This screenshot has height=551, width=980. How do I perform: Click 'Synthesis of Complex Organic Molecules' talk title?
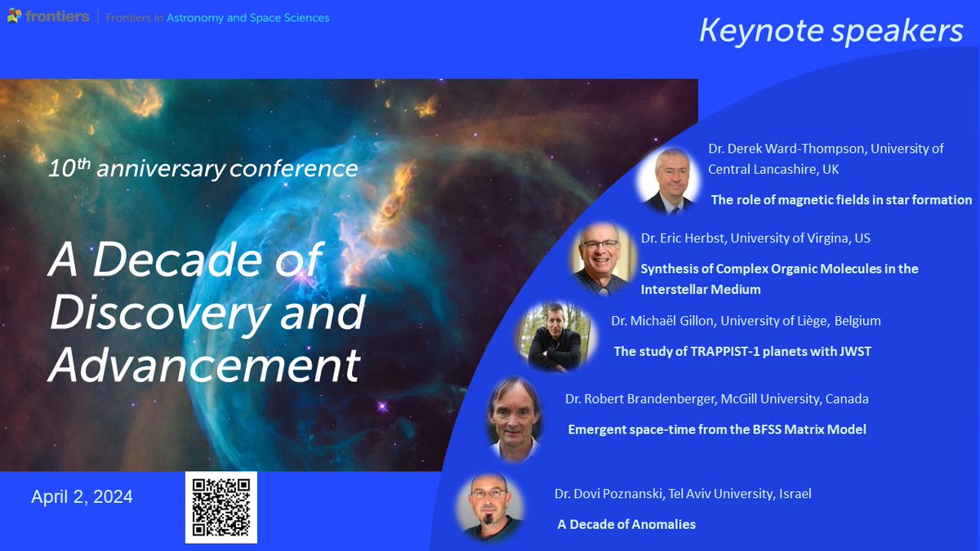[779, 278]
